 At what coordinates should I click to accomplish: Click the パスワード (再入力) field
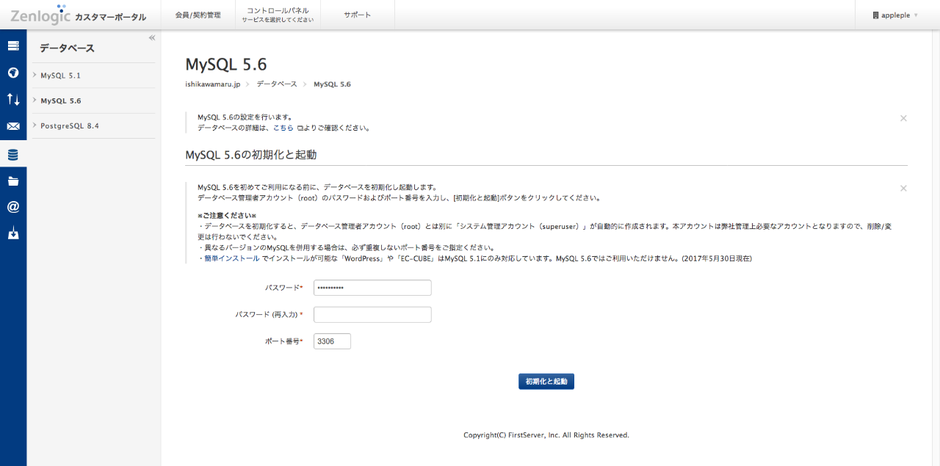click(x=372, y=314)
